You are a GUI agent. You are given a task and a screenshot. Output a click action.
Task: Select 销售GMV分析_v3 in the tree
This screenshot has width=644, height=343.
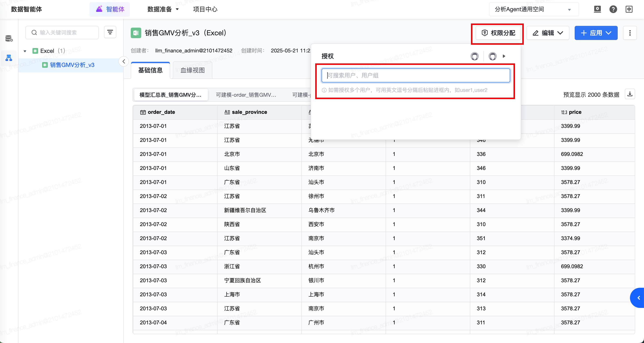pos(72,65)
